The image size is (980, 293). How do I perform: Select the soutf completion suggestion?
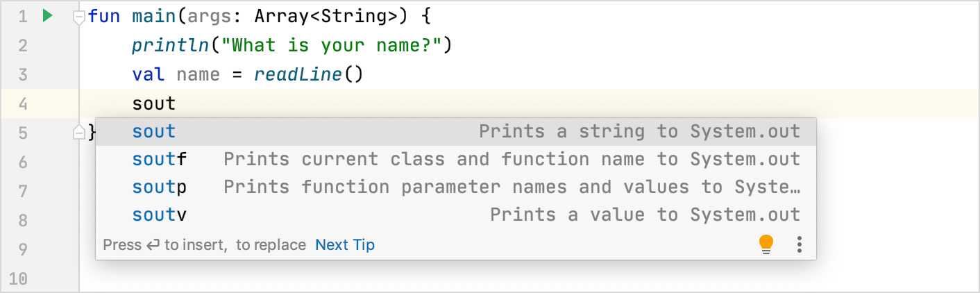click(x=160, y=160)
